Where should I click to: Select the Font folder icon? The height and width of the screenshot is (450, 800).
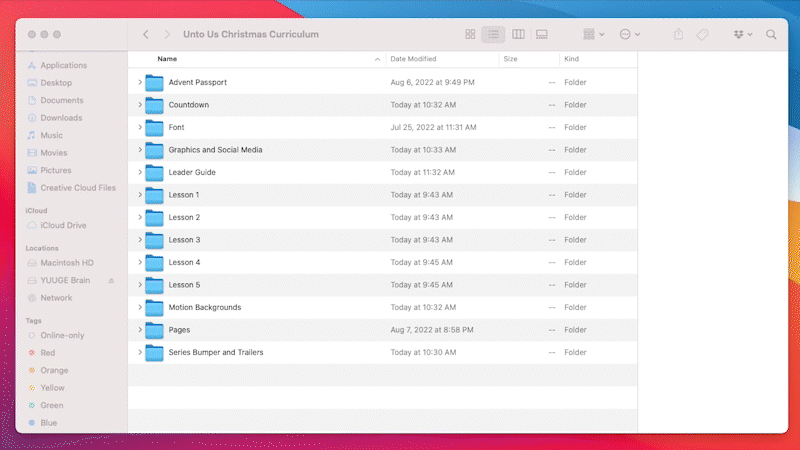[x=154, y=128]
